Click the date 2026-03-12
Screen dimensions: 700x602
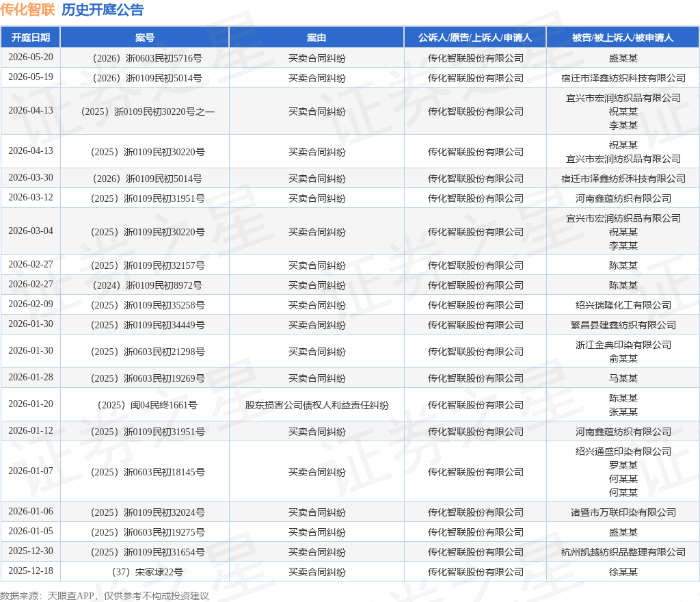point(30,198)
